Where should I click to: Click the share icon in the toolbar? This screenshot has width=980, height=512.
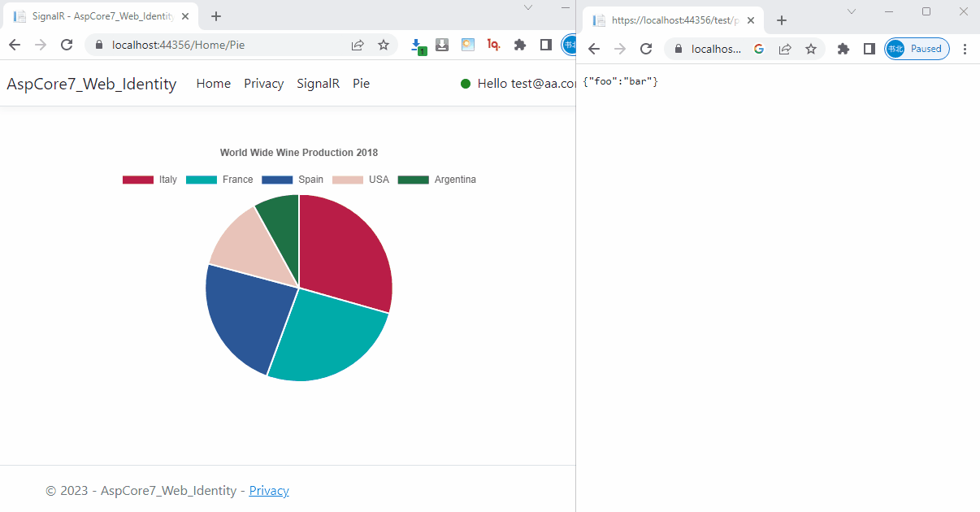[358, 46]
